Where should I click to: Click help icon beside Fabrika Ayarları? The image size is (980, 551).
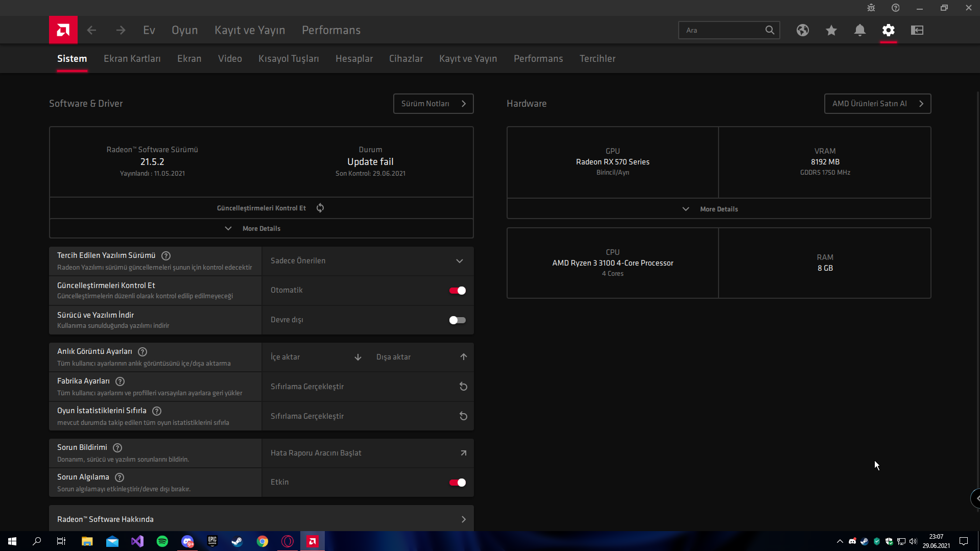click(120, 381)
